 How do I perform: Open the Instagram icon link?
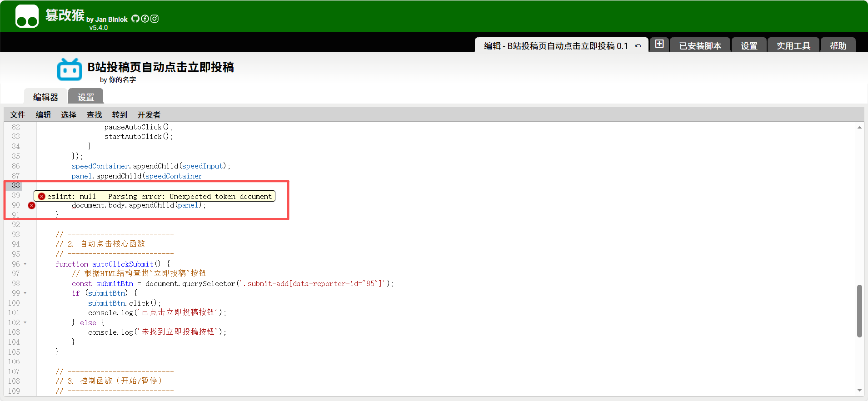[155, 19]
